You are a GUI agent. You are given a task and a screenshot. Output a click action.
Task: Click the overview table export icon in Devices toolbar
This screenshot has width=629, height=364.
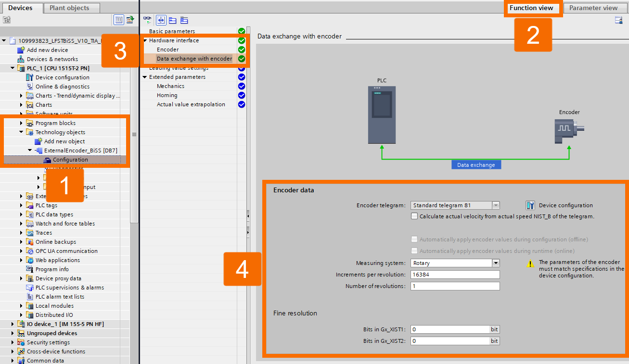coord(130,20)
